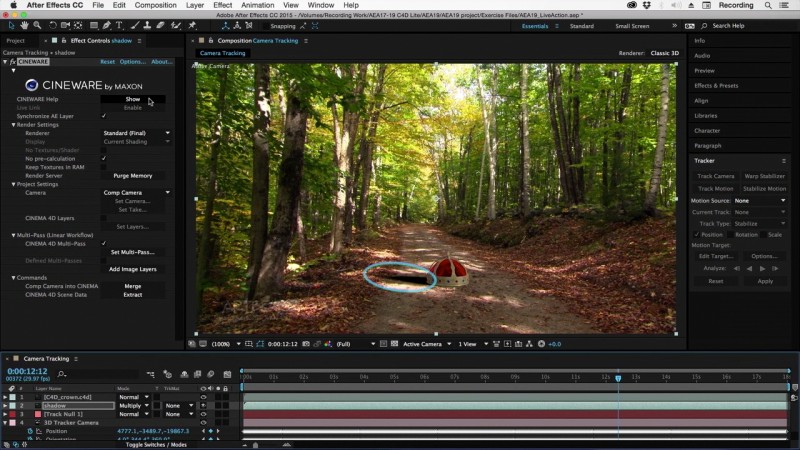Toggle CINEMA 4D Multi-Pass checkbox
The height and width of the screenshot is (450, 800).
point(104,244)
